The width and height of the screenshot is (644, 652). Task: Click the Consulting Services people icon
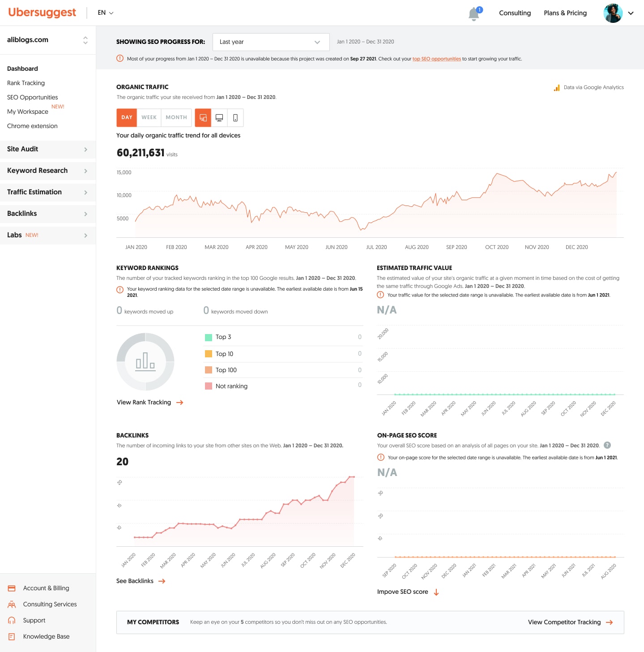12,605
